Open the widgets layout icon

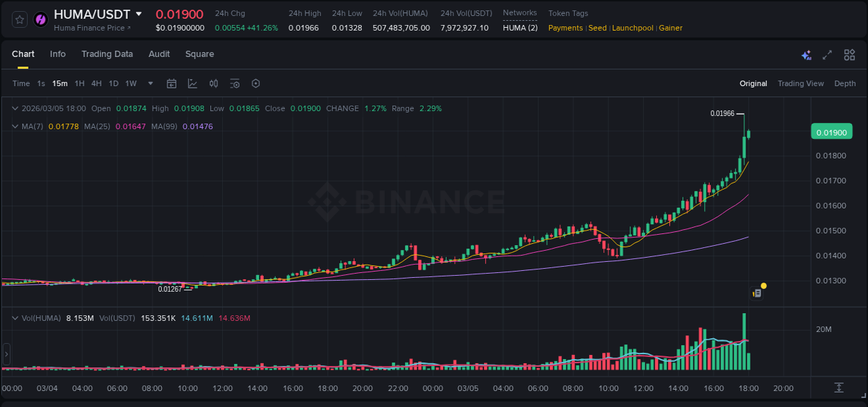(849, 55)
